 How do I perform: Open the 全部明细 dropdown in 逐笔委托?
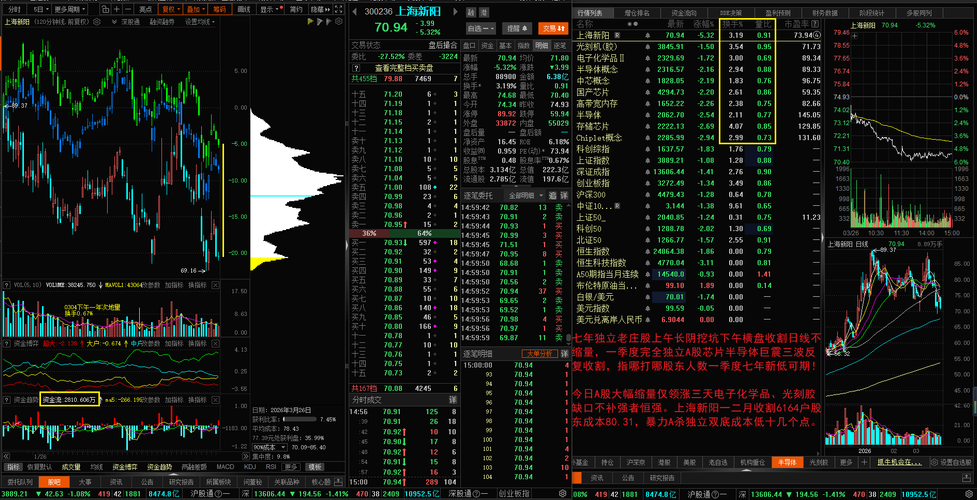523,195
